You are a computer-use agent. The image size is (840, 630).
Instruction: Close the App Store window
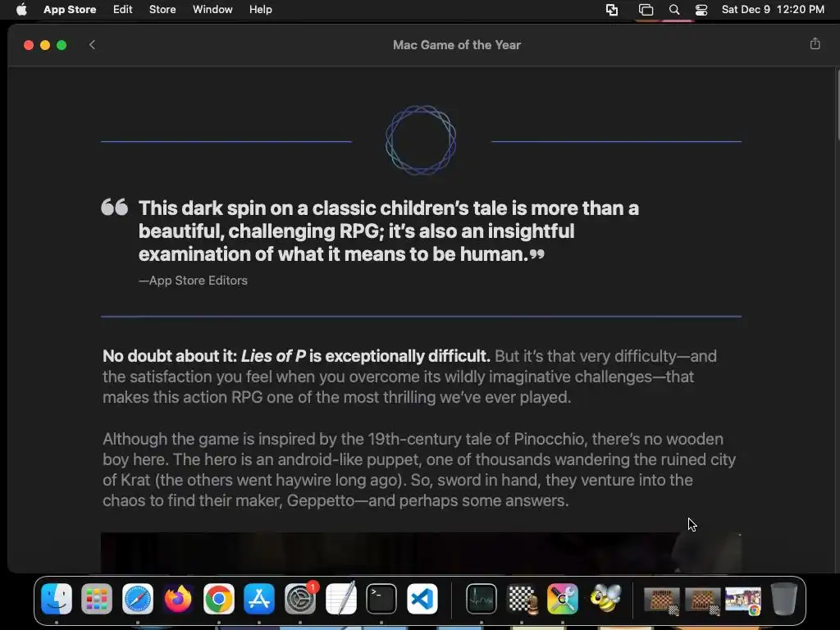click(29, 45)
